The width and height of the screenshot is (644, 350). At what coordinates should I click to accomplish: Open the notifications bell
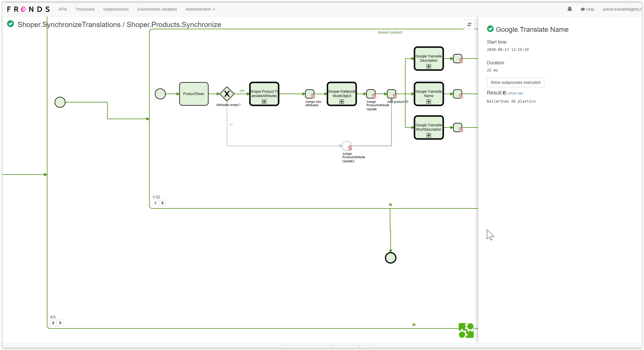tap(569, 9)
